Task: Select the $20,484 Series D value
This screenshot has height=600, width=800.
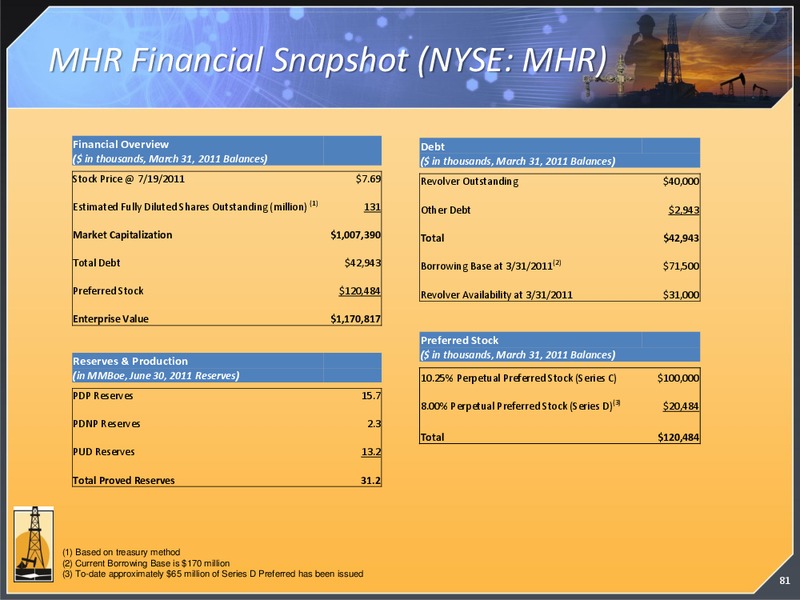Action: coord(681,406)
